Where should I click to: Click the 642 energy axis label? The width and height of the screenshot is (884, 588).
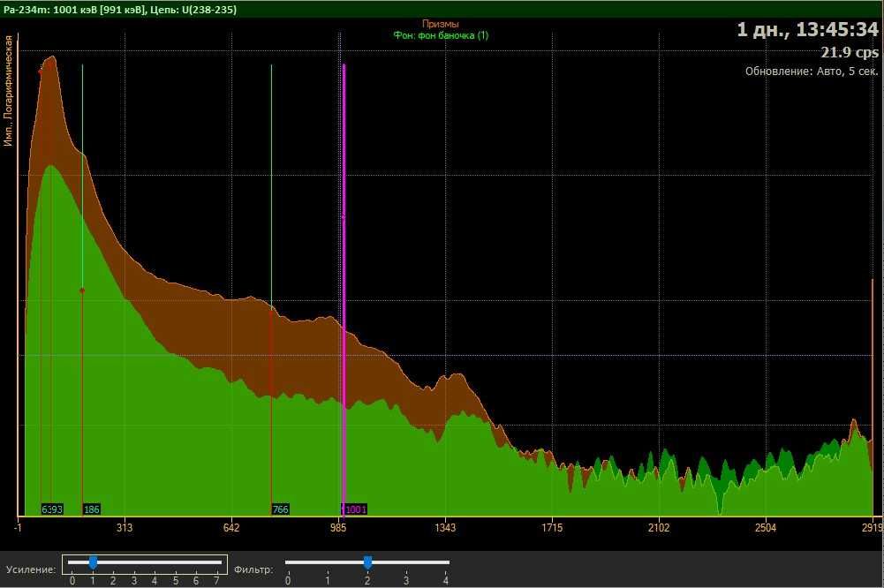[231, 528]
